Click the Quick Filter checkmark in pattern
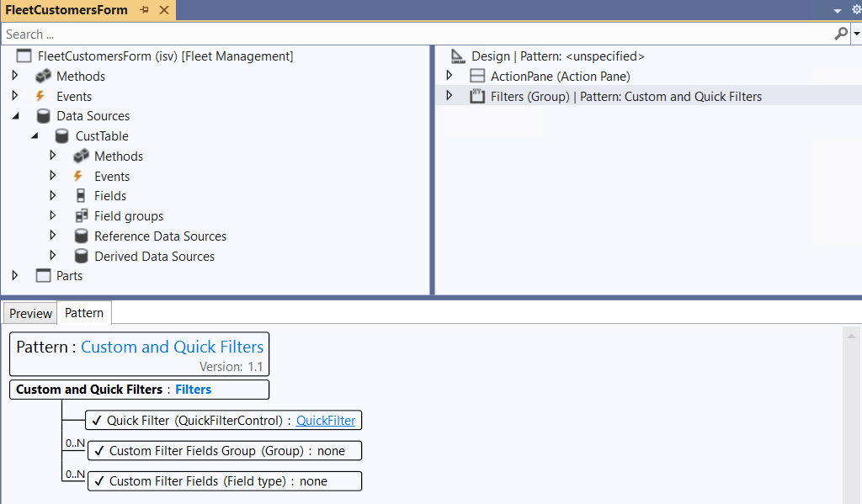This screenshot has width=862, height=504. click(x=97, y=421)
